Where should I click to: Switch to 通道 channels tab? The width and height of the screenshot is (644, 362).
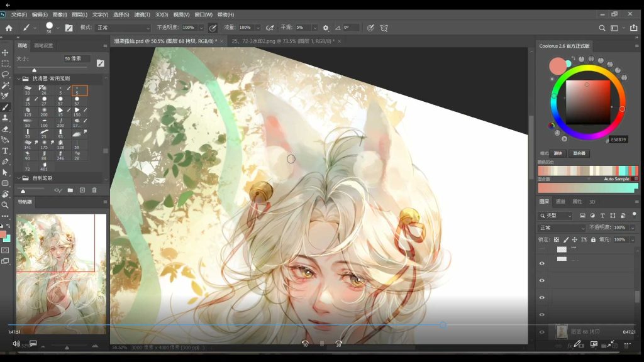click(x=560, y=202)
